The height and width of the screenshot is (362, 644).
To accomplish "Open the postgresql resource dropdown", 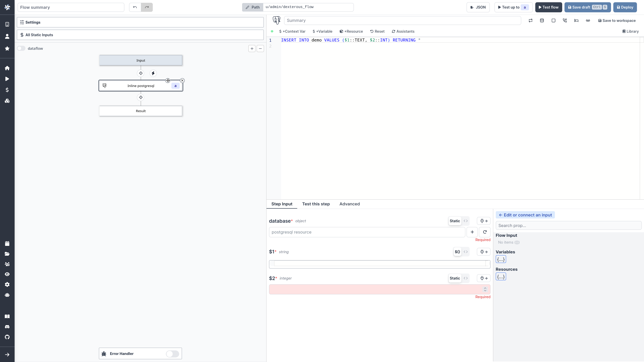I will pos(367,232).
